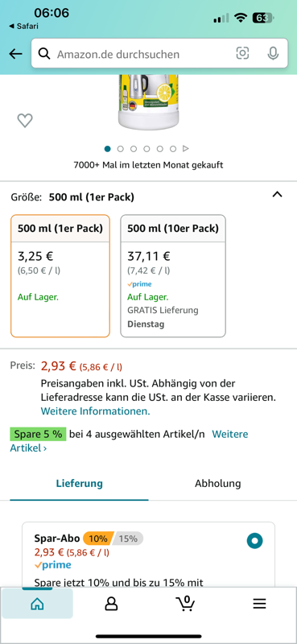Select the Spar-Abo radio button
The height and width of the screenshot is (644, 297).
point(254,540)
